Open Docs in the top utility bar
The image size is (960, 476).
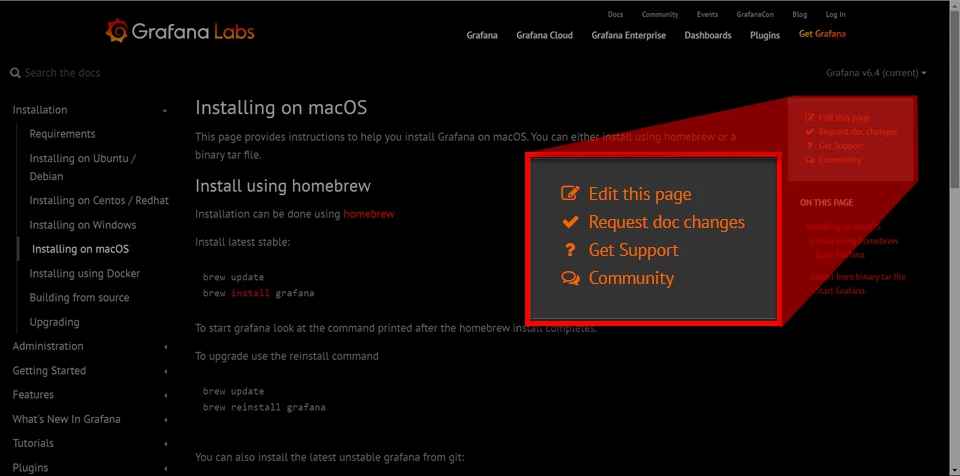coord(615,14)
